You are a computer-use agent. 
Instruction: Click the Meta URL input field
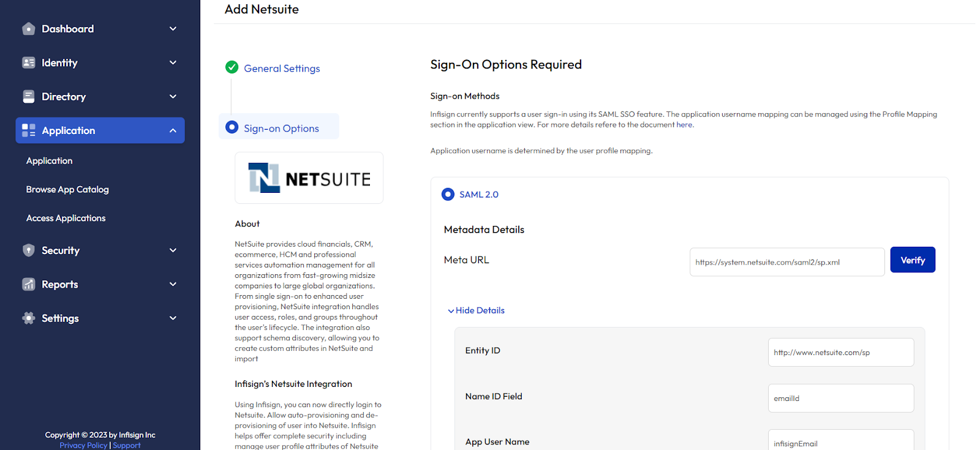pyautogui.click(x=787, y=262)
